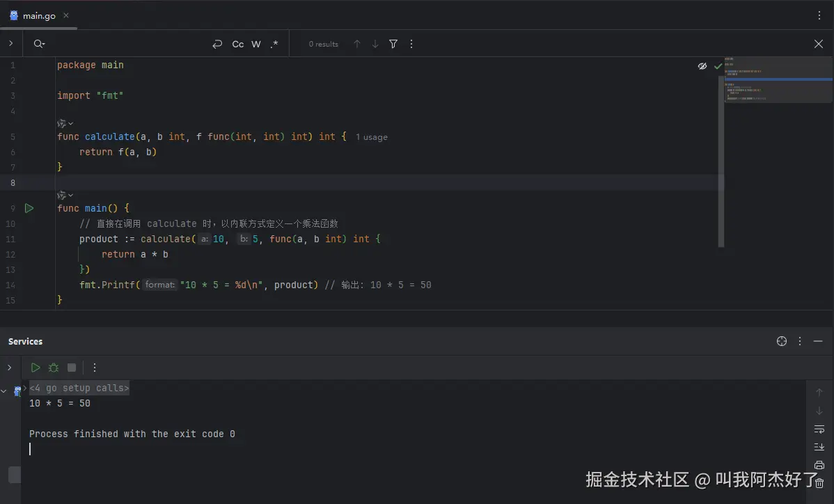Click the run gutter icon beside func main
Screen dimensions: 834x504
[29, 208]
